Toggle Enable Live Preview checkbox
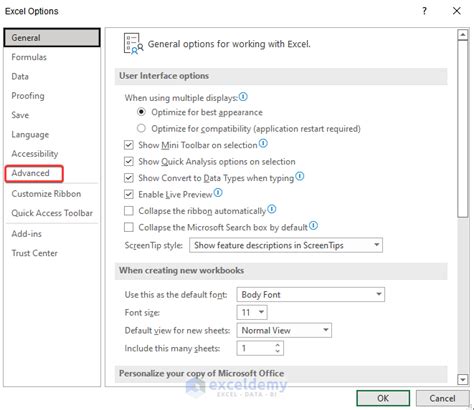474x410 pixels. pyautogui.click(x=129, y=194)
